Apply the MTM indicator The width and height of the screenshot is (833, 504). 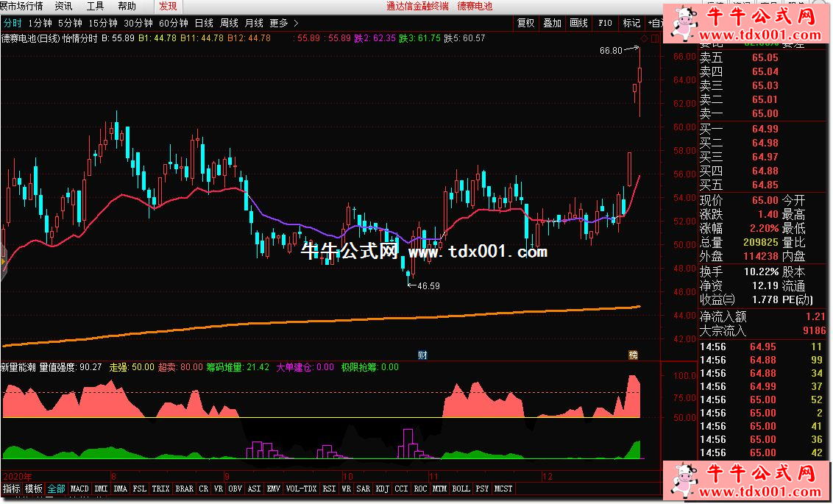[x=439, y=489]
